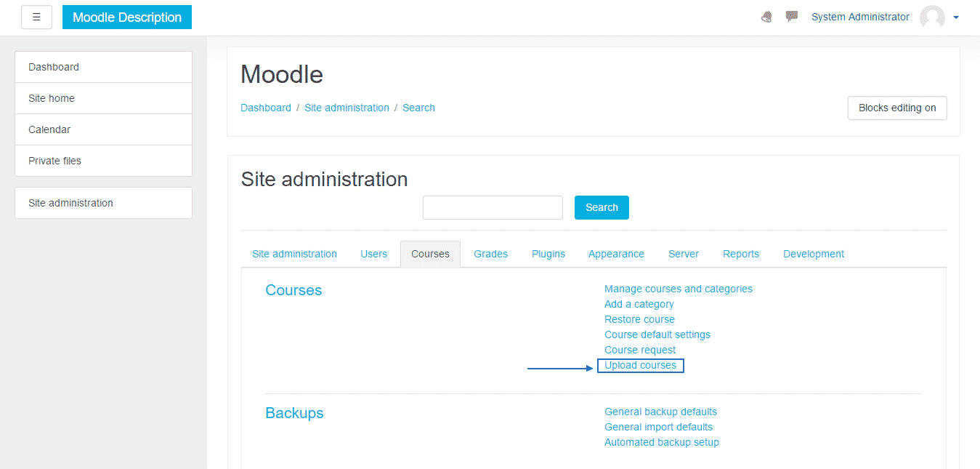Turn on blocks editing
980x469 pixels.
click(x=896, y=108)
